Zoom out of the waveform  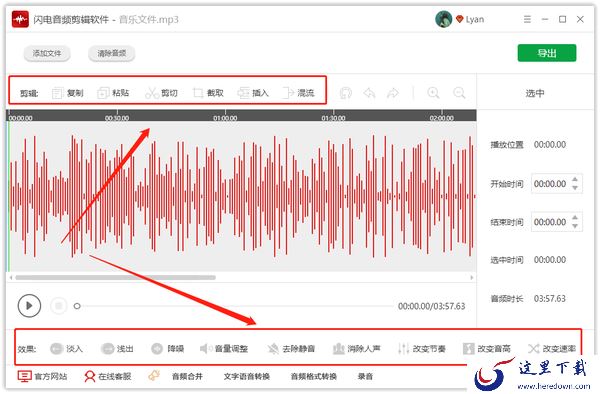459,93
